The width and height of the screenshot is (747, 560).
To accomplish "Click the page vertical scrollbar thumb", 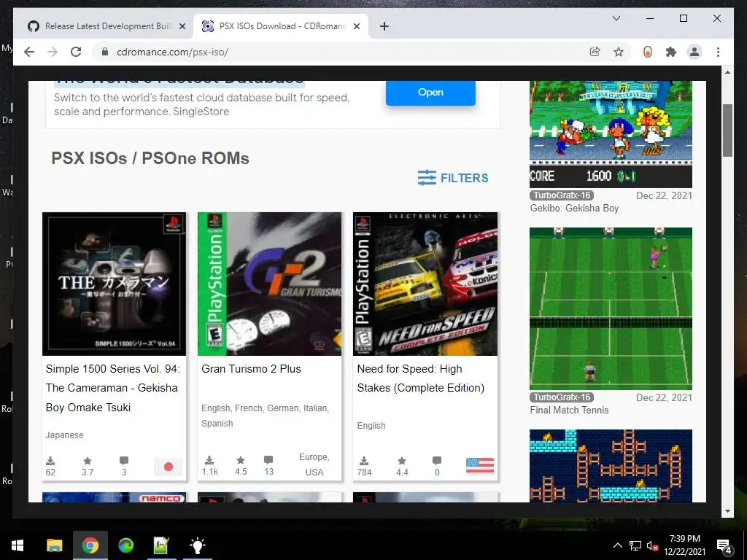I will (727, 130).
